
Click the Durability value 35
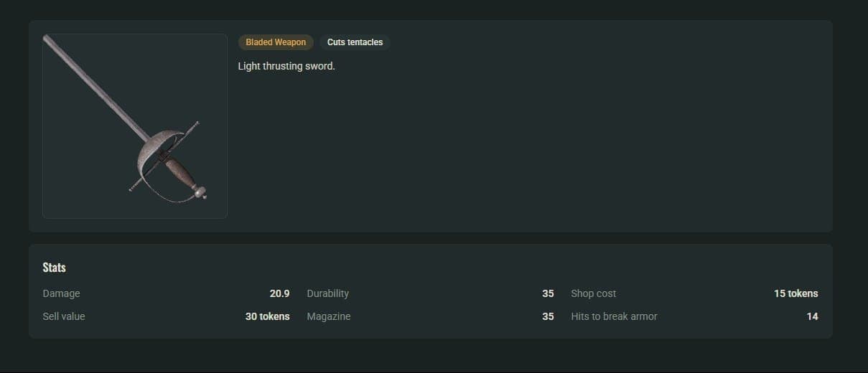(x=548, y=293)
